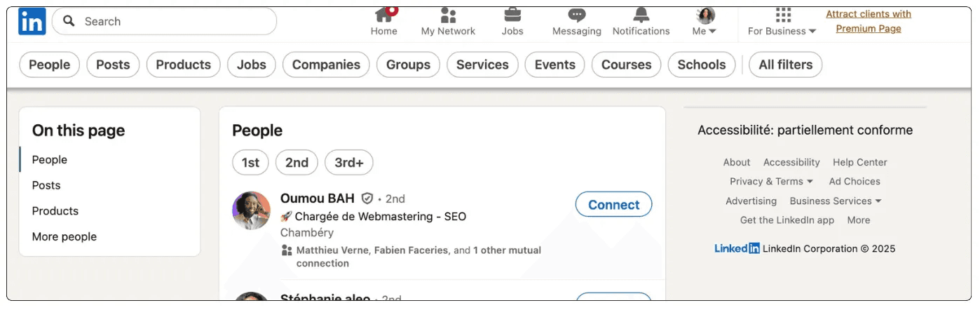The height and width of the screenshot is (310, 980).
Task: Toggle the 2nd connections filter
Action: 297,163
